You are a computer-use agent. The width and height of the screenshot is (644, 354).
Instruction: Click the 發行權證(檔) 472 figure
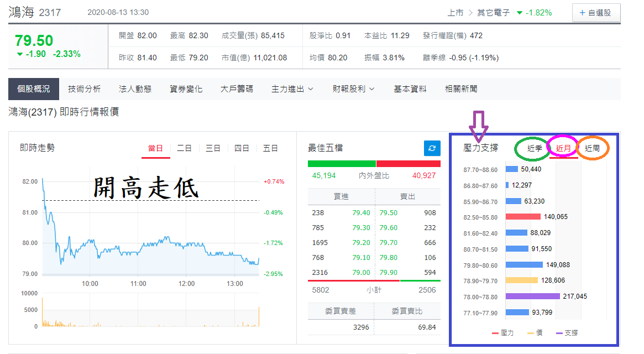(476, 36)
